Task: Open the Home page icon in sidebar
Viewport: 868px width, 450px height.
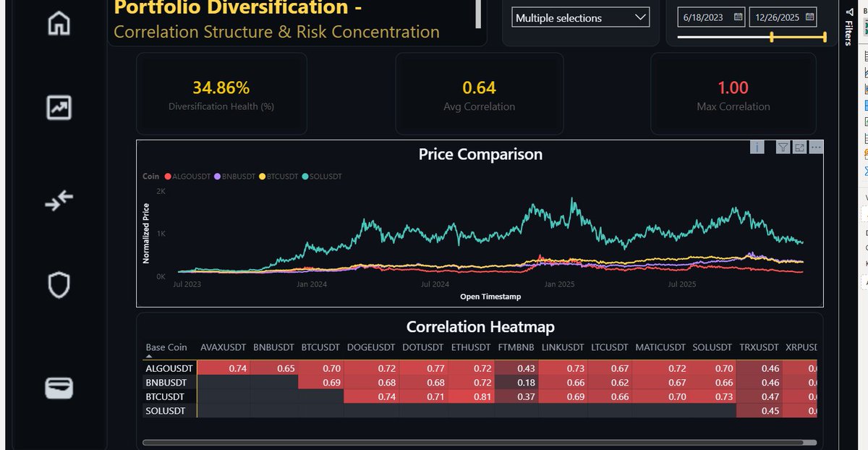Action: (59, 22)
